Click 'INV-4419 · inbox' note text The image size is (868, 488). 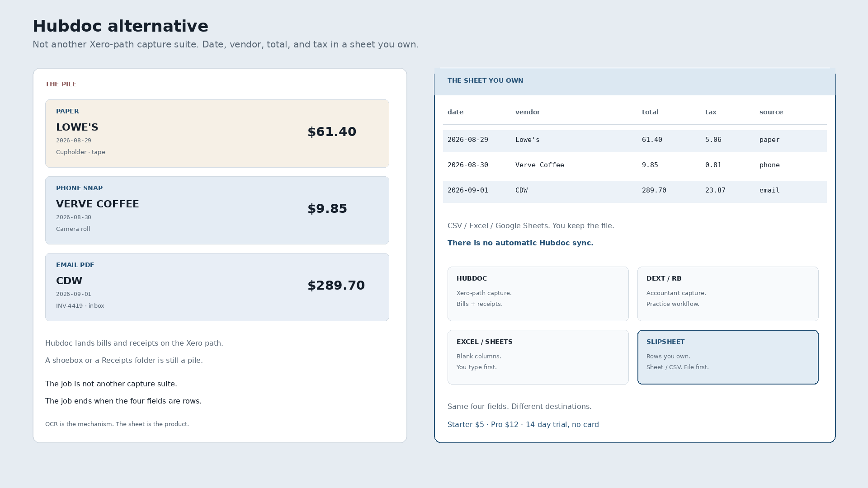[80, 305]
